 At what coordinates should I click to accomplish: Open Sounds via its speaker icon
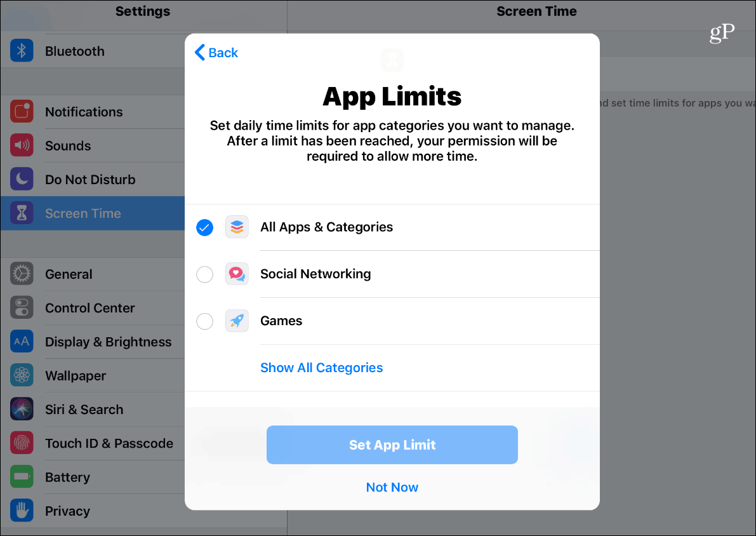click(22, 145)
